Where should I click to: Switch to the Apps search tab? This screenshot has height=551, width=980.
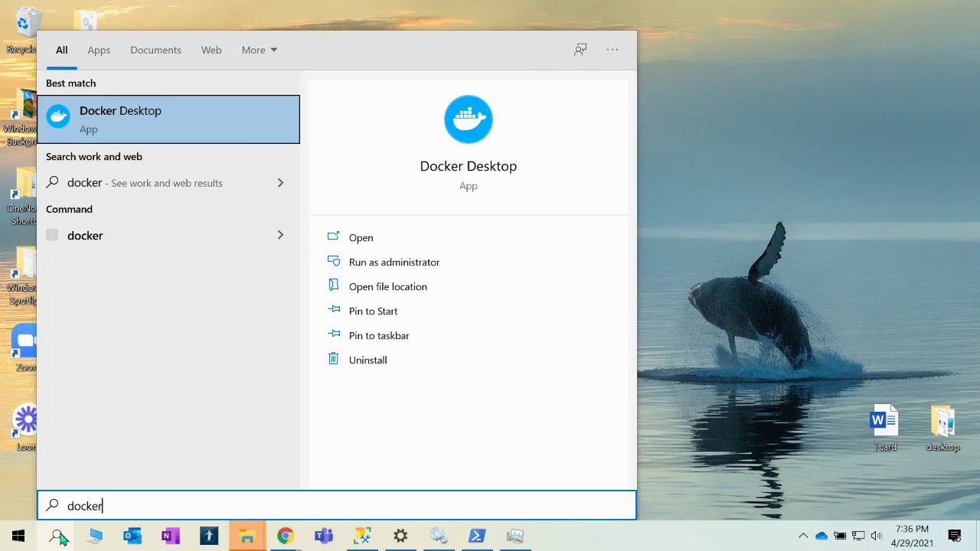point(99,50)
